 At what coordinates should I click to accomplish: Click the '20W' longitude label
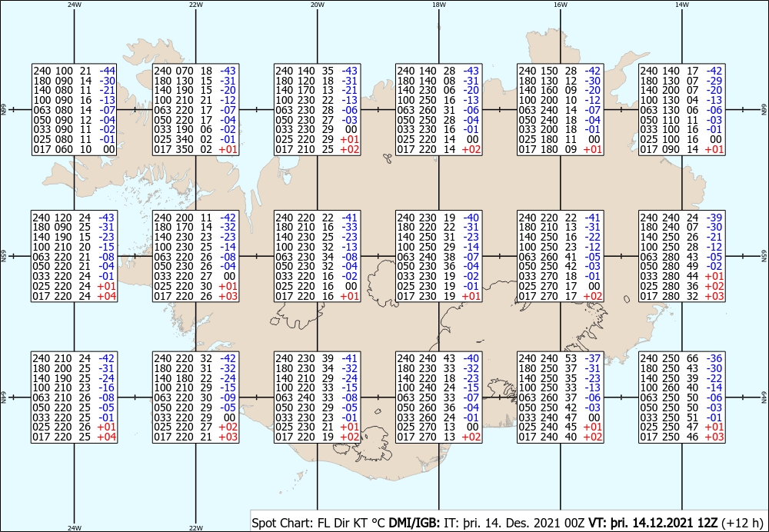coord(318,4)
